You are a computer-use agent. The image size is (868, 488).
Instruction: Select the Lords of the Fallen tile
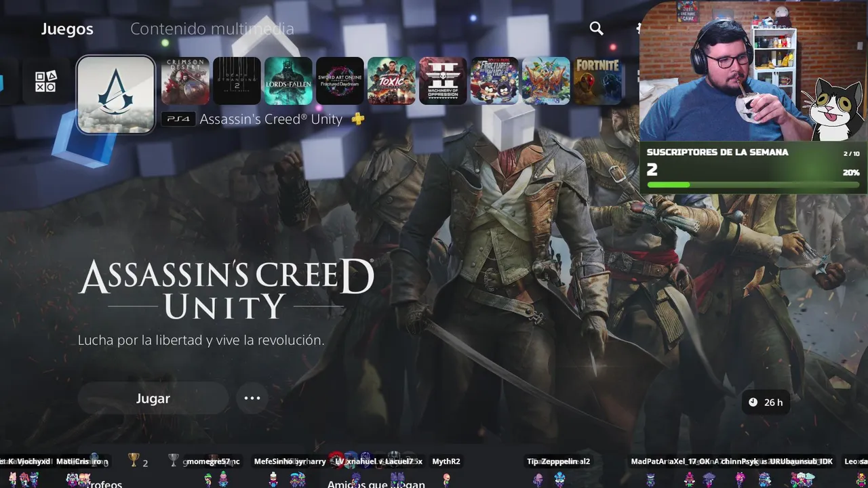288,81
